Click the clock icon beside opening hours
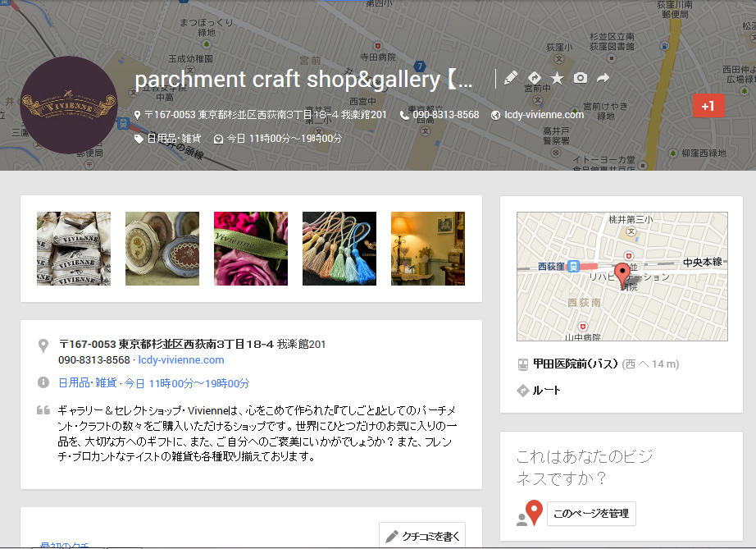The image size is (756, 549). pyautogui.click(x=218, y=139)
